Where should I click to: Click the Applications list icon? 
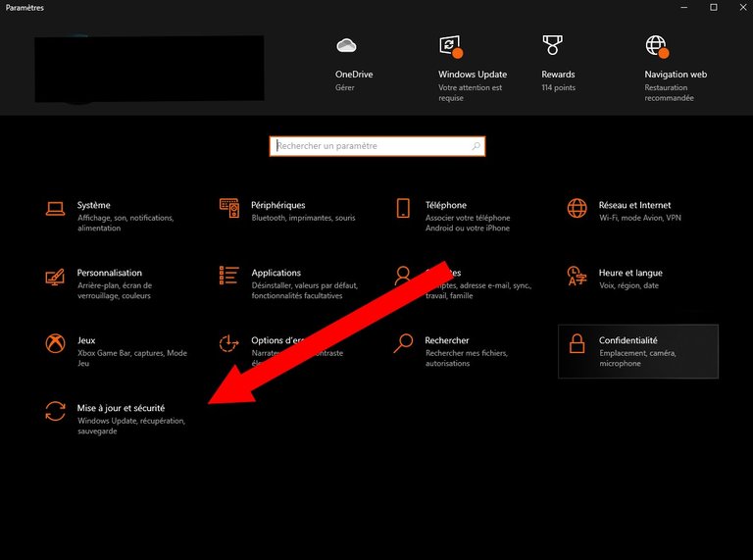pyautogui.click(x=229, y=276)
